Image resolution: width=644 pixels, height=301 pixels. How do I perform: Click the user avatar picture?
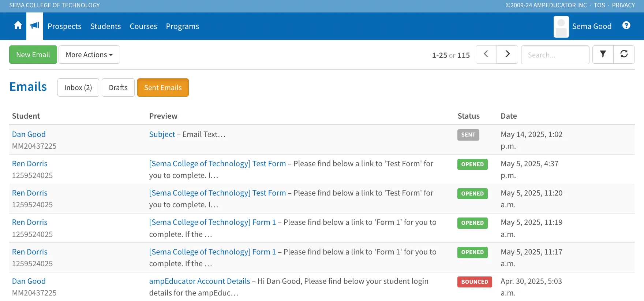[561, 27]
